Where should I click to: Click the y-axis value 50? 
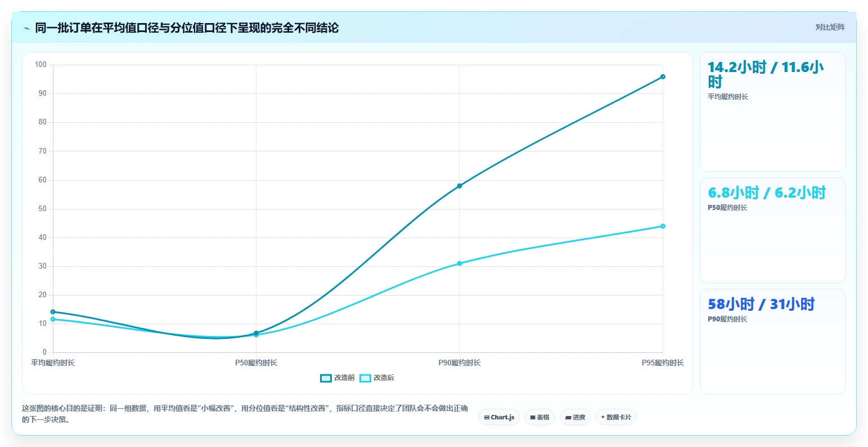43,209
